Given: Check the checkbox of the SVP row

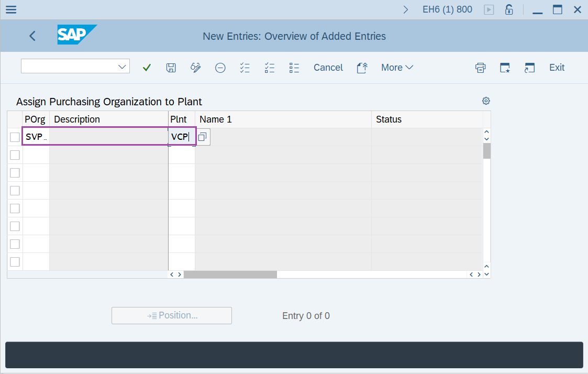Looking at the screenshot, I should point(14,136).
